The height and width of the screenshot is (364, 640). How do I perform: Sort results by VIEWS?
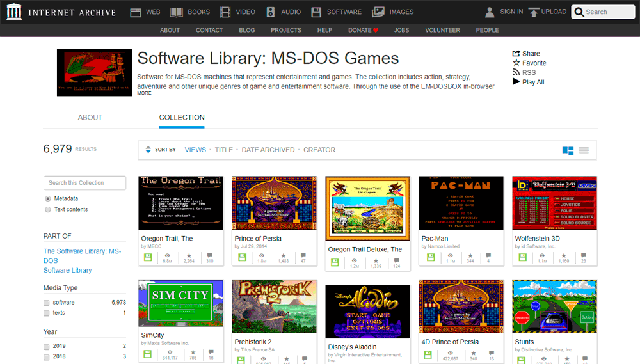pyautogui.click(x=195, y=150)
